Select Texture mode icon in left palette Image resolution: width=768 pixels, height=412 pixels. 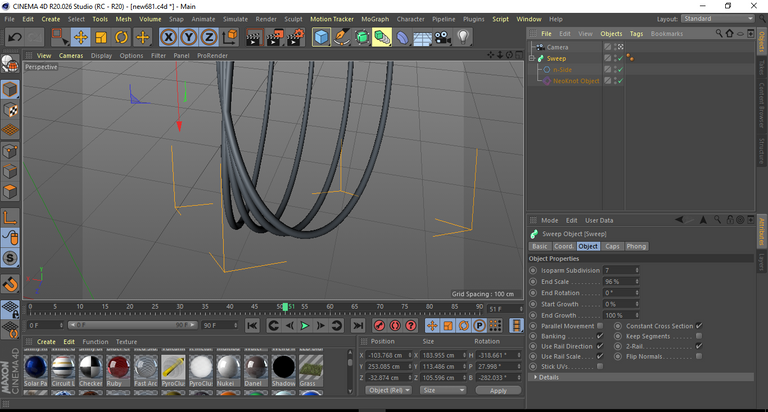[10, 110]
